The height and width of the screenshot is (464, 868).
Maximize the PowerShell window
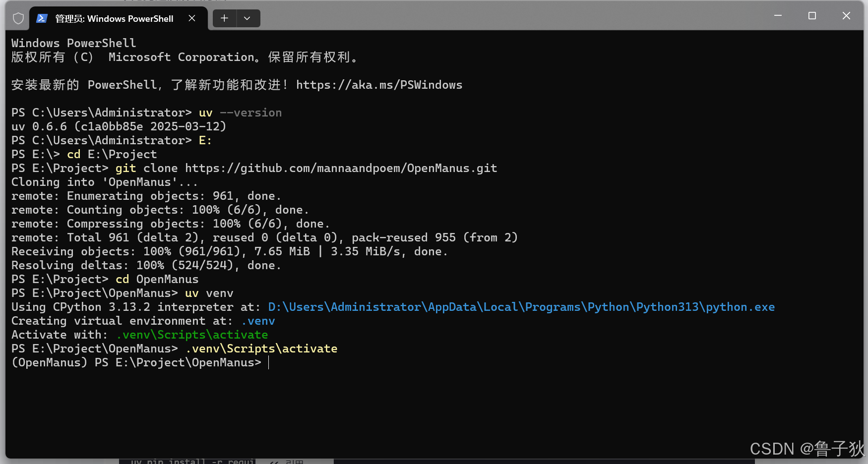coord(812,16)
